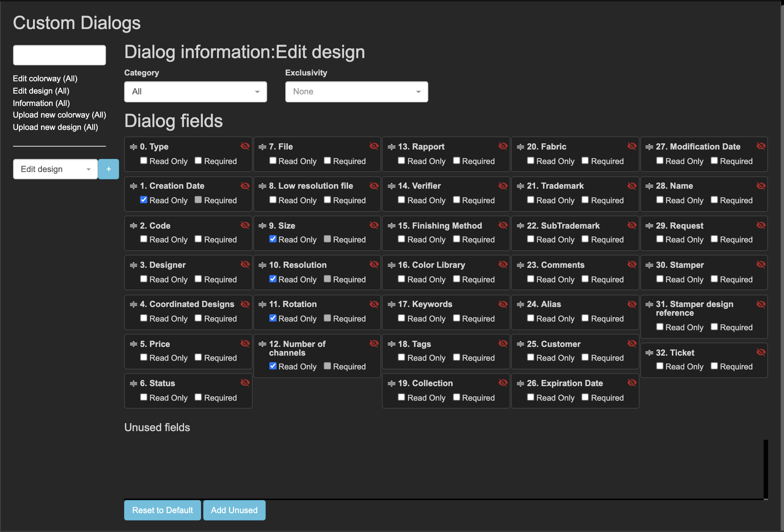784x532 pixels.
Task: Uncheck Read Only for Creation Date
Action: (x=144, y=200)
